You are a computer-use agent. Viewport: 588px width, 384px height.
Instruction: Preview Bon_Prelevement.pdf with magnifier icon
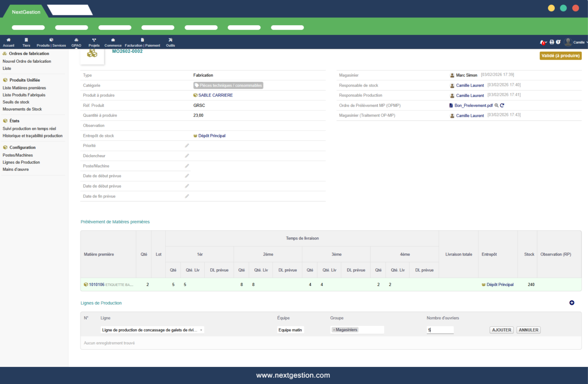(x=496, y=106)
